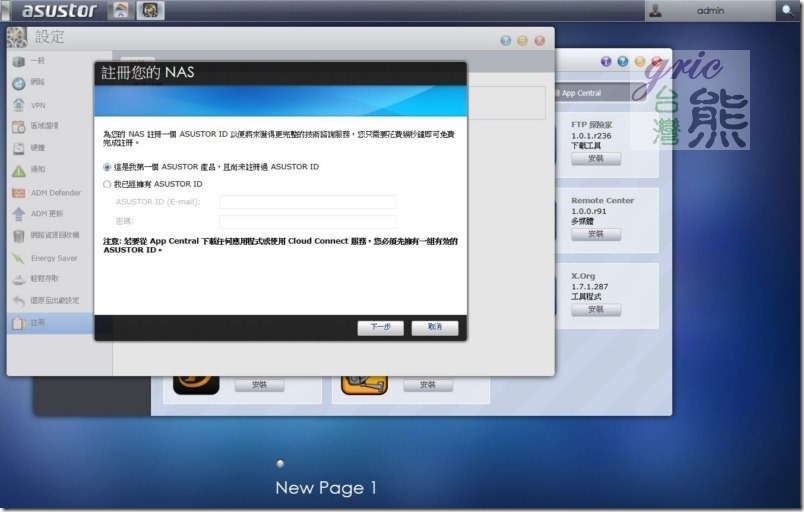Click the 取消 Cancel button
This screenshot has width=804, height=512.
tap(435, 327)
